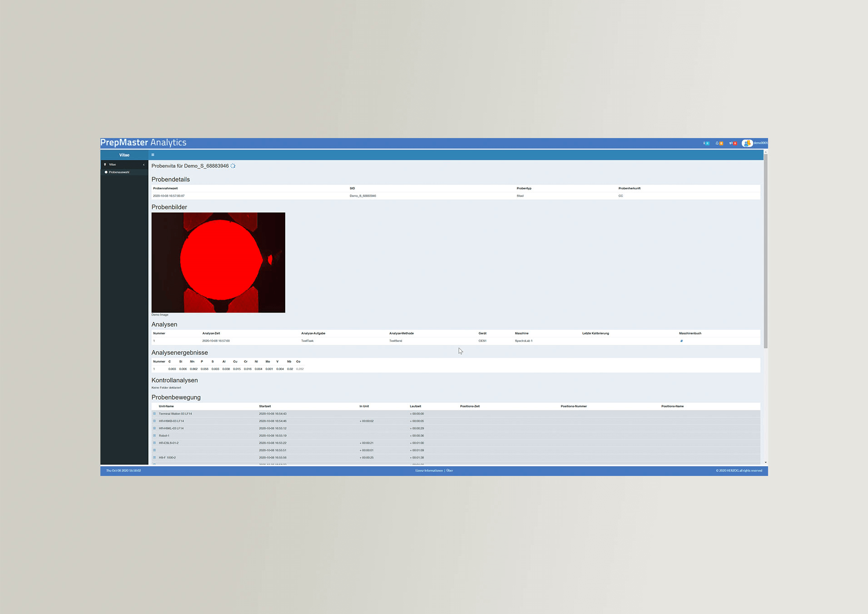Click the SpectroLab 1 machine cell
The height and width of the screenshot is (614, 868).
[524, 341]
